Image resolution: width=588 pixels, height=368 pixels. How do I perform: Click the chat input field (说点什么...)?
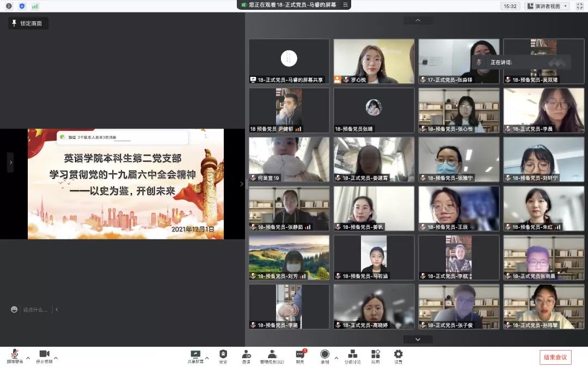pos(35,310)
